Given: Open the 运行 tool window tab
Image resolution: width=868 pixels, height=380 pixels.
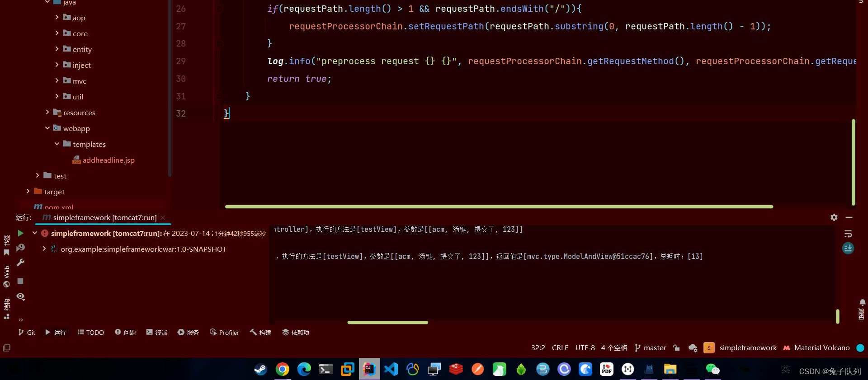Looking at the screenshot, I should [x=56, y=332].
